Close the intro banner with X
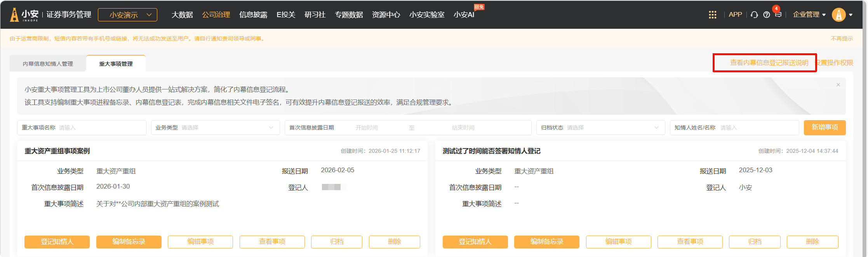Viewport: 868px width, 257px height. pyautogui.click(x=838, y=85)
